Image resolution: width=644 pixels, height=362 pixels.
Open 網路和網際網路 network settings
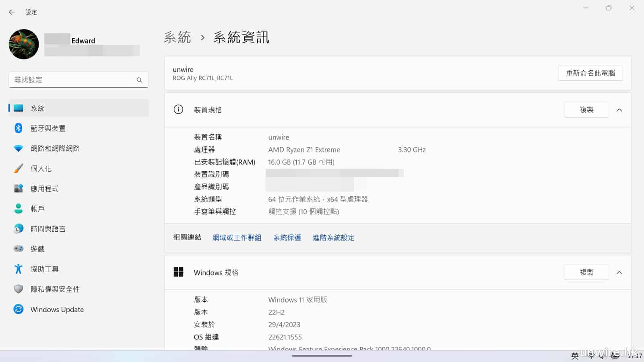pyautogui.click(x=55, y=148)
